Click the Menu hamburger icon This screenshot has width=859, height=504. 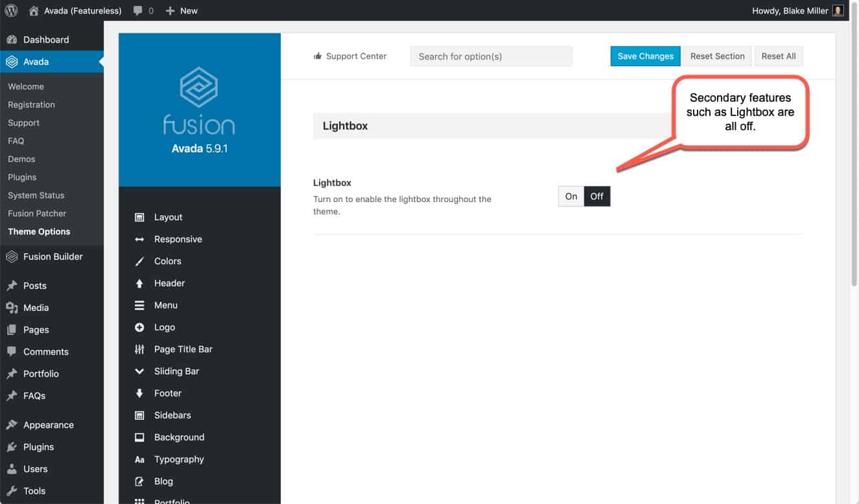point(139,305)
